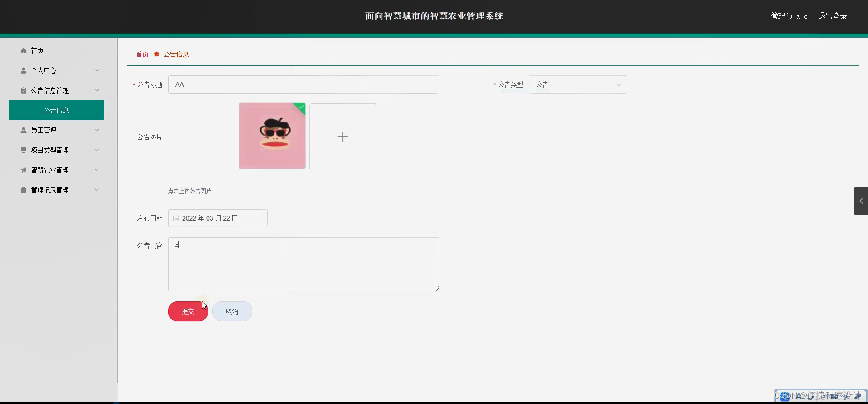Click 退出登录 to log out

click(x=832, y=16)
